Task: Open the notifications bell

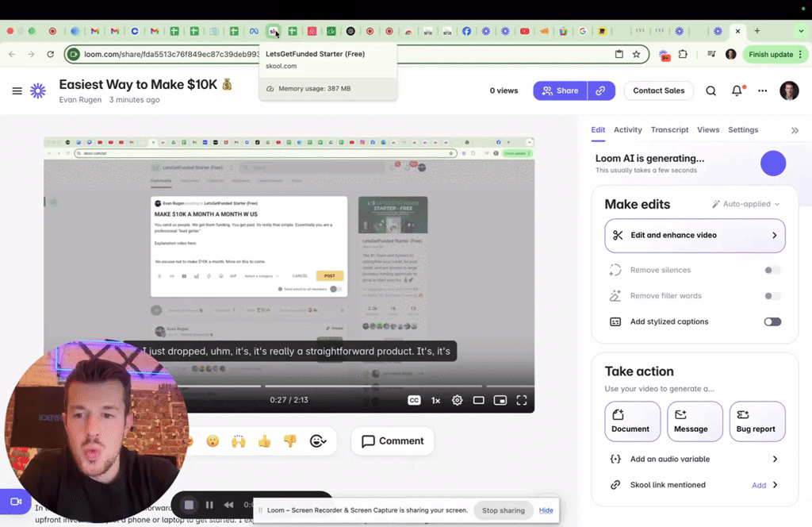Action: [x=737, y=90]
